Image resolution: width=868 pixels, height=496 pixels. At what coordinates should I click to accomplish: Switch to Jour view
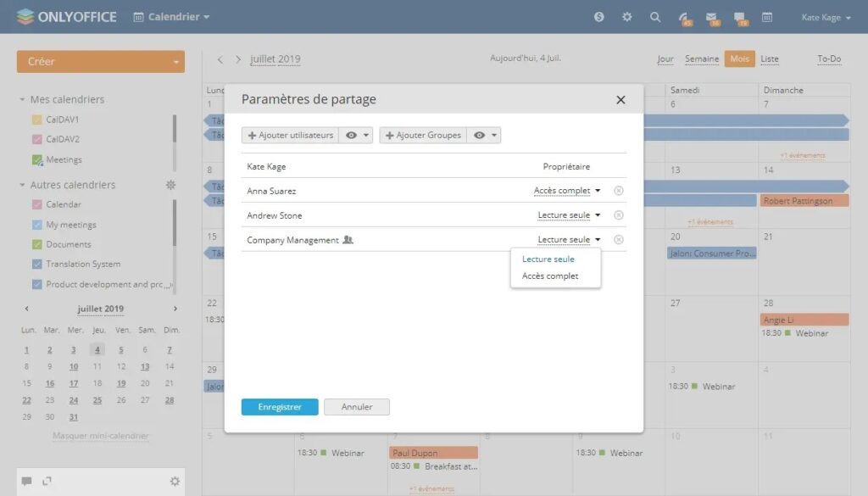pos(665,59)
